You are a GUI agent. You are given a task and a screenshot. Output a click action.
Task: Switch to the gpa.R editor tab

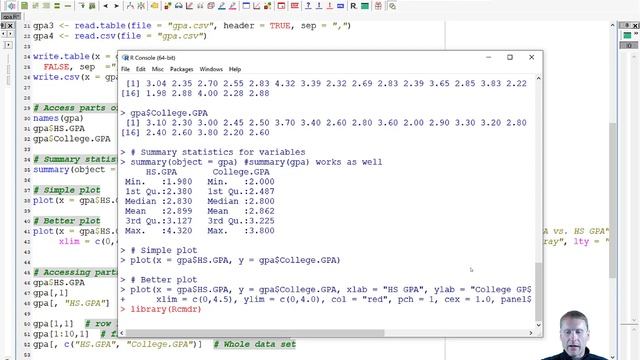point(11,17)
